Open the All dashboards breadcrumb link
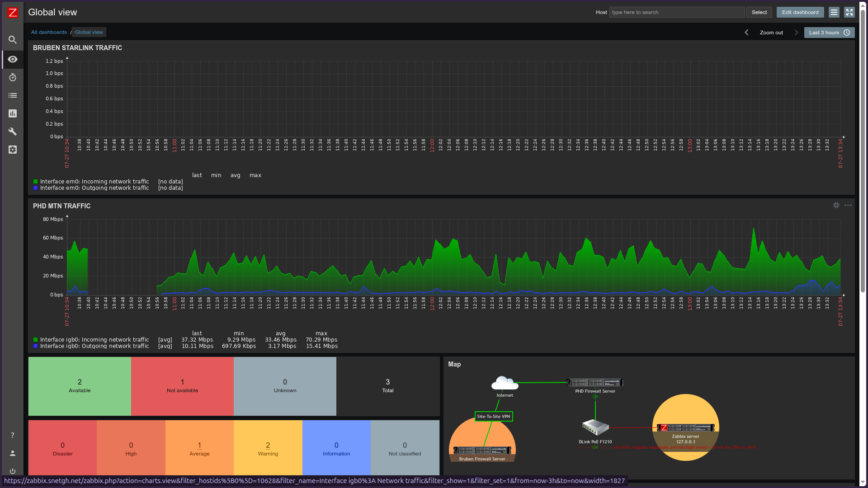The height and width of the screenshot is (488, 868). point(49,32)
